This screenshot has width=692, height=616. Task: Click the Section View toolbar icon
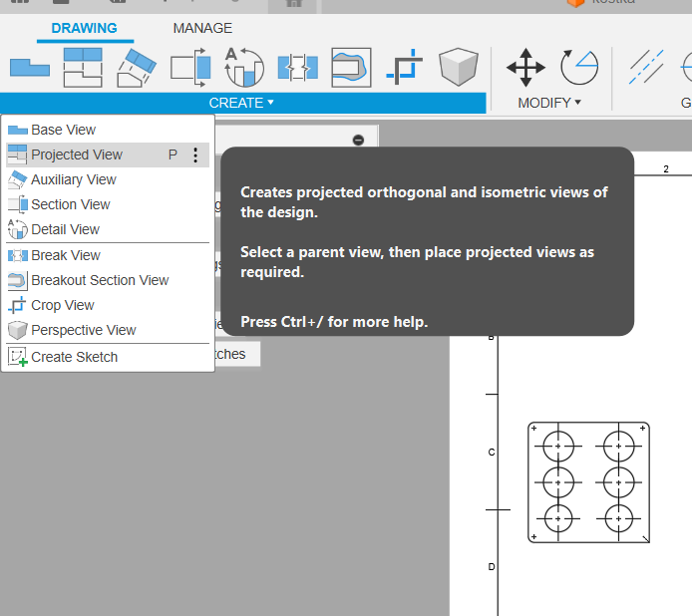coord(190,67)
